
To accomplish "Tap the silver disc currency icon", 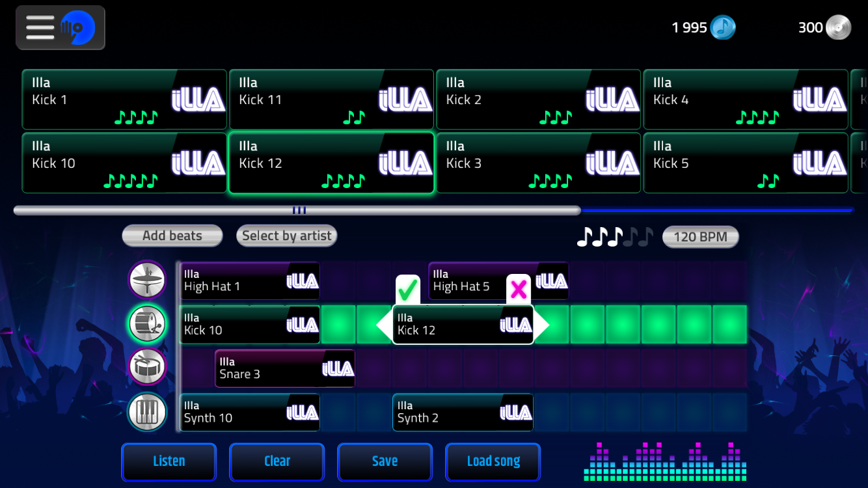I will (x=838, y=27).
